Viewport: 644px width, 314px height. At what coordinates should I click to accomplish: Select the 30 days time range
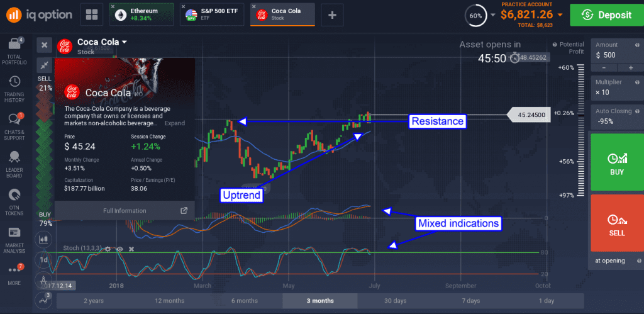pos(395,301)
